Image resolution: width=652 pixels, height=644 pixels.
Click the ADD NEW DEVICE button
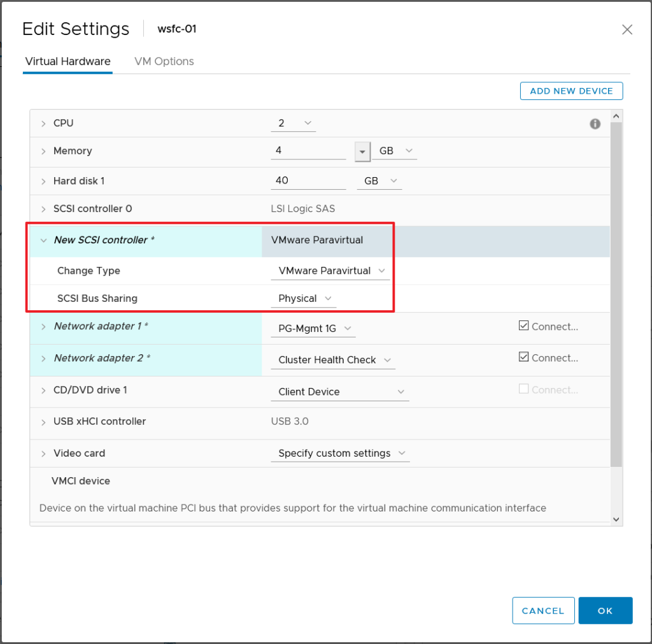click(x=571, y=91)
